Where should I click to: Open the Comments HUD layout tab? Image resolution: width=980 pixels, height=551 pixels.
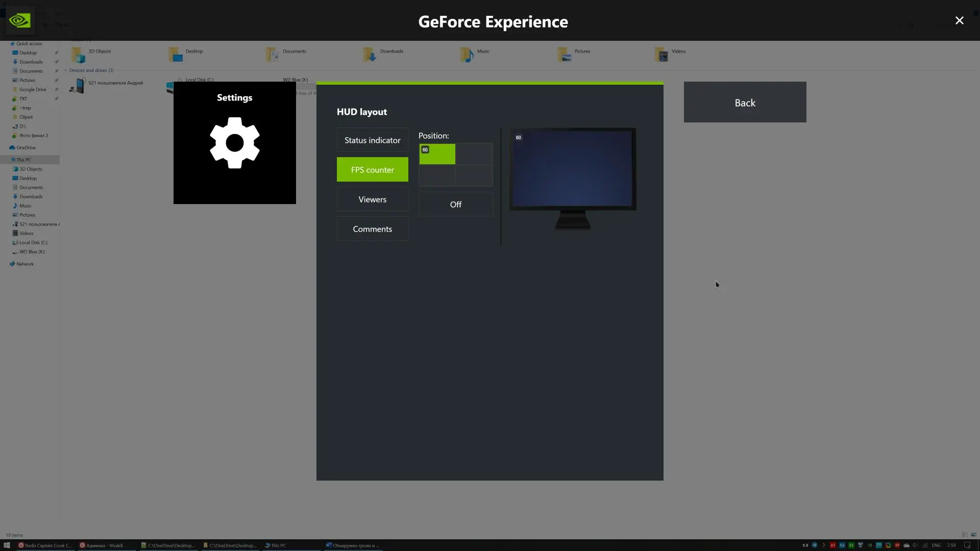tap(373, 229)
